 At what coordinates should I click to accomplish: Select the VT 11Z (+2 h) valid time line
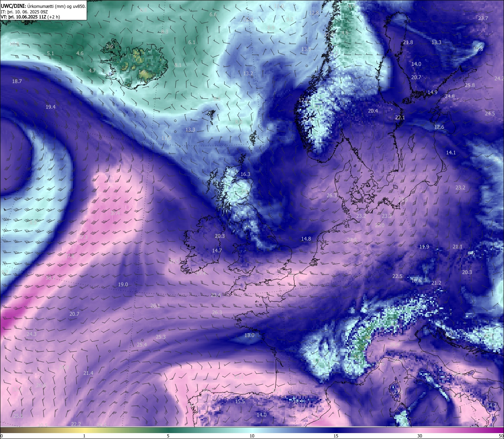pyautogui.click(x=30, y=17)
